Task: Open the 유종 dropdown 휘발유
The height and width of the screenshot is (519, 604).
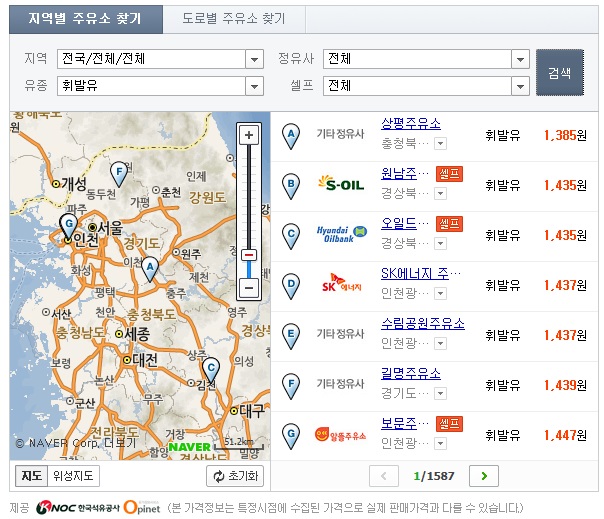Action: [160, 86]
